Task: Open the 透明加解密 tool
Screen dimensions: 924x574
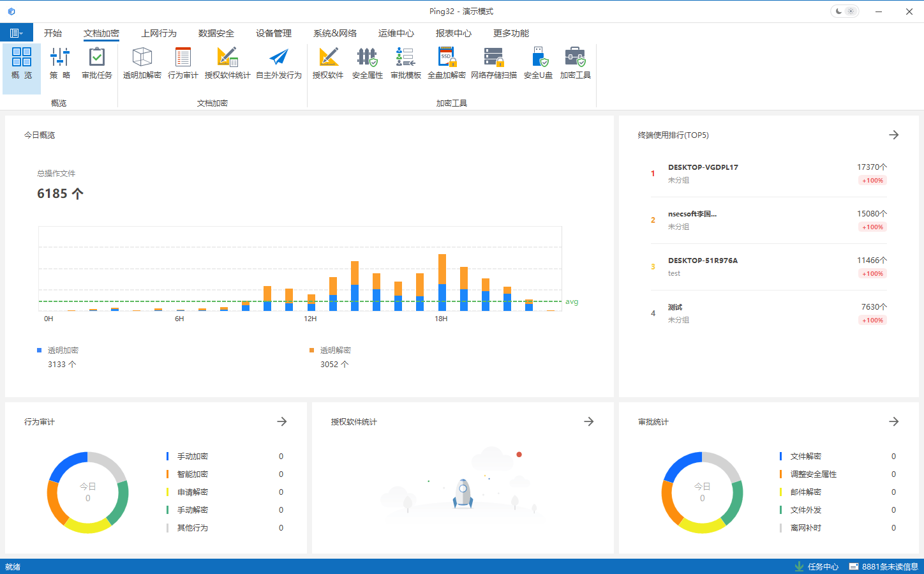Action: point(142,63)
